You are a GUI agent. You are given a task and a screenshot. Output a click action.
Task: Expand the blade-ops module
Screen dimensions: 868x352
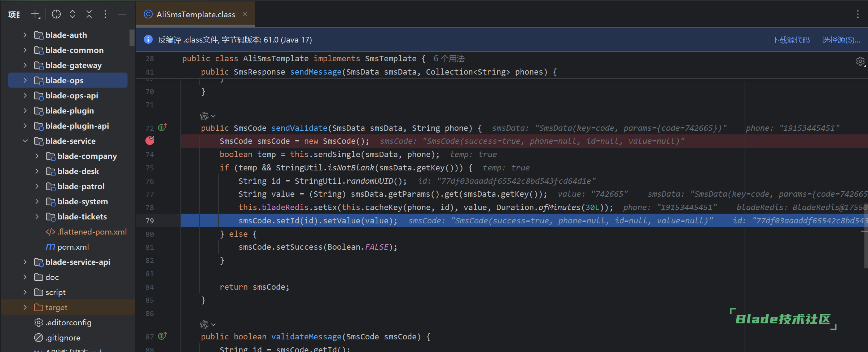(25, 80)
